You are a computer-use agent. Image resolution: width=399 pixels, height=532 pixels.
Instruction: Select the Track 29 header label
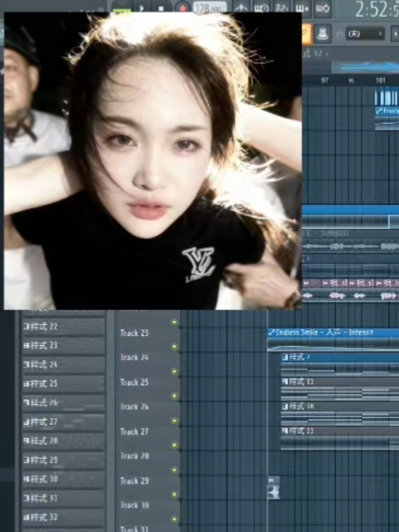(134, 481)
